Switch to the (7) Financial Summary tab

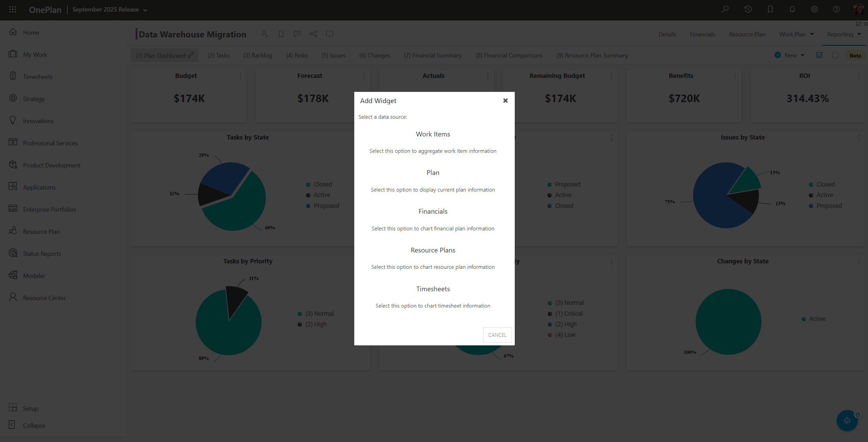(432, 55)
